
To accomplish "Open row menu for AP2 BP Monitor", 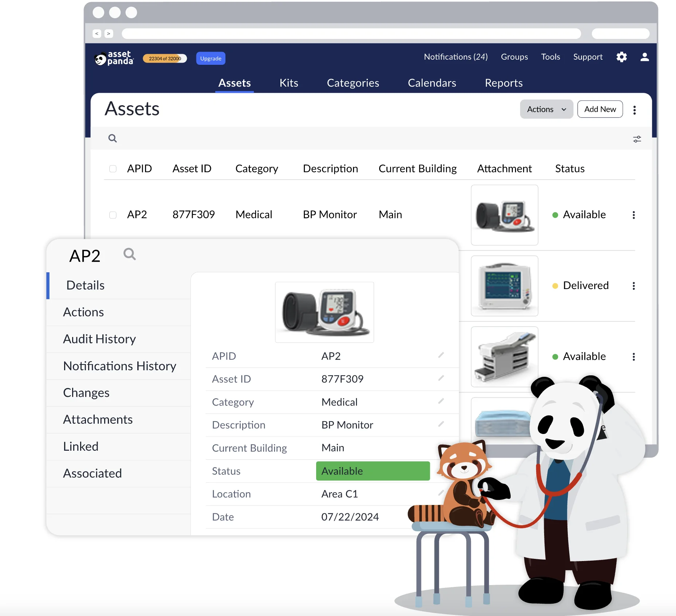I will point(634,215).
